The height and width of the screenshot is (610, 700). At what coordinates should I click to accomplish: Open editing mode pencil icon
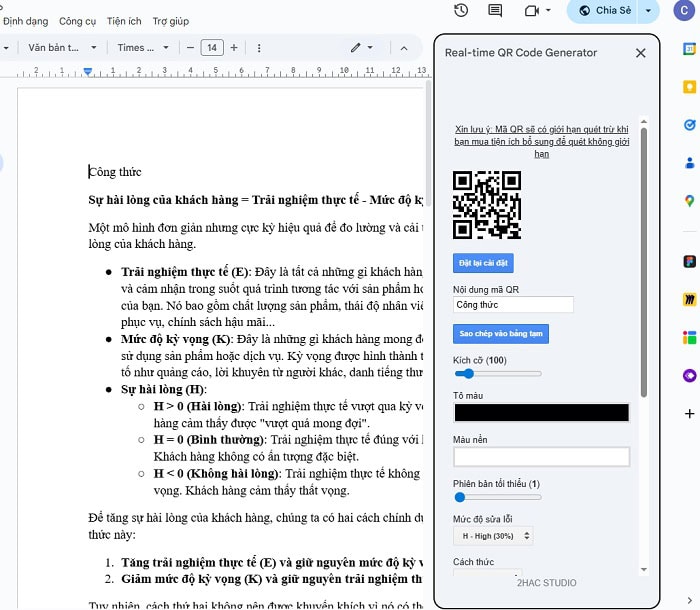[355, 47]
